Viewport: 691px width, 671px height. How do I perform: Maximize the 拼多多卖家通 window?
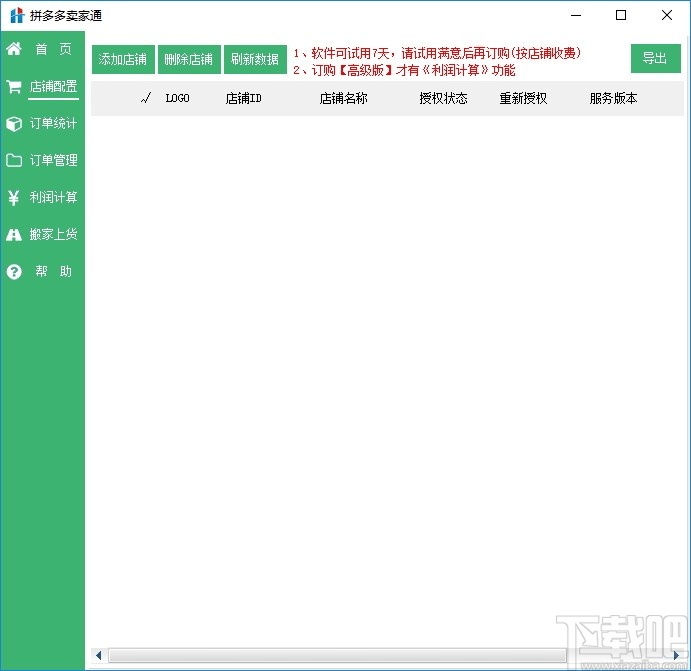tap(621, 15)
